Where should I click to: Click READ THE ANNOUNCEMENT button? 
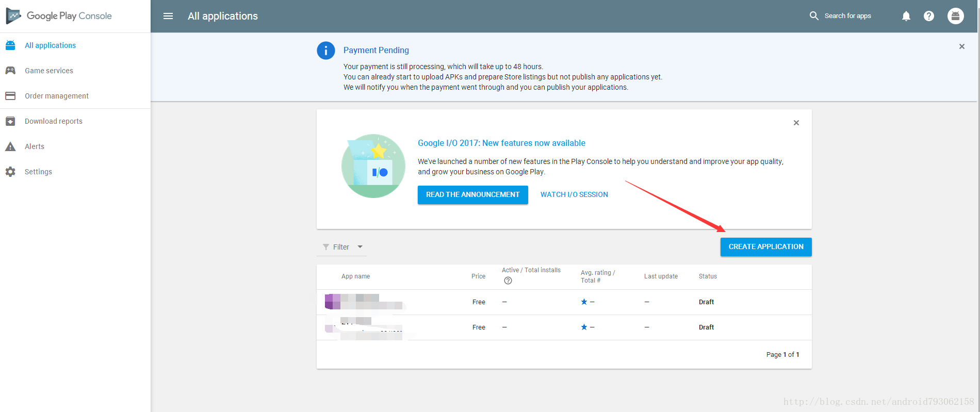[x=473, y=195]
